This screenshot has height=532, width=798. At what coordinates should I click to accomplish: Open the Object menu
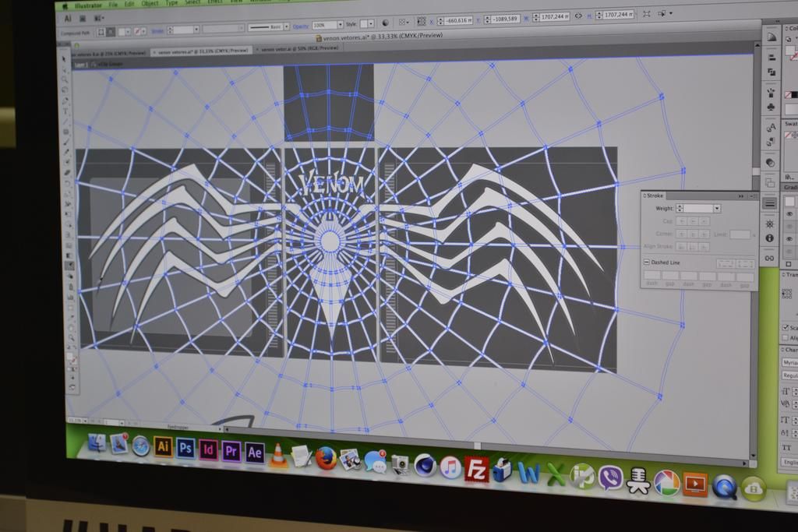[x=150, y=4]
